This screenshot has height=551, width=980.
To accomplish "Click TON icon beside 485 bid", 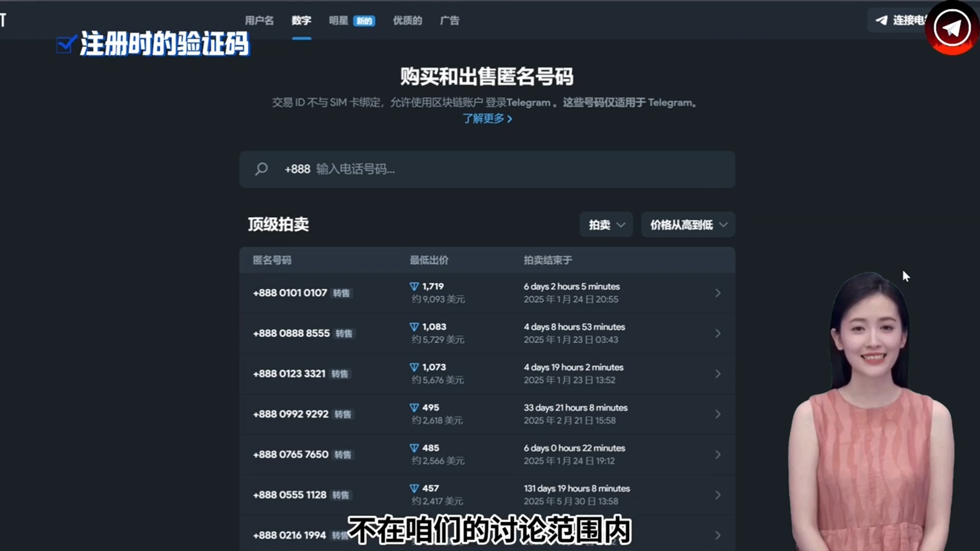I will (x=414, y=448).
